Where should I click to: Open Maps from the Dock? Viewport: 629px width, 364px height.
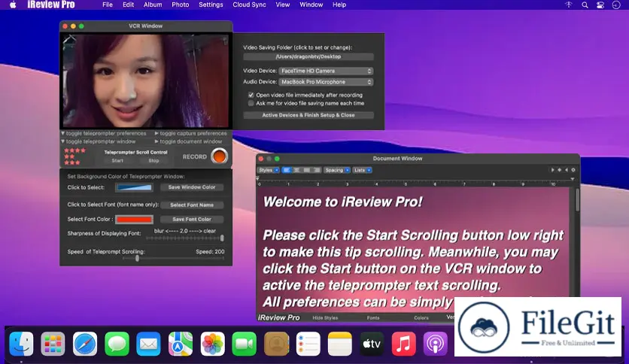(181, 344)
